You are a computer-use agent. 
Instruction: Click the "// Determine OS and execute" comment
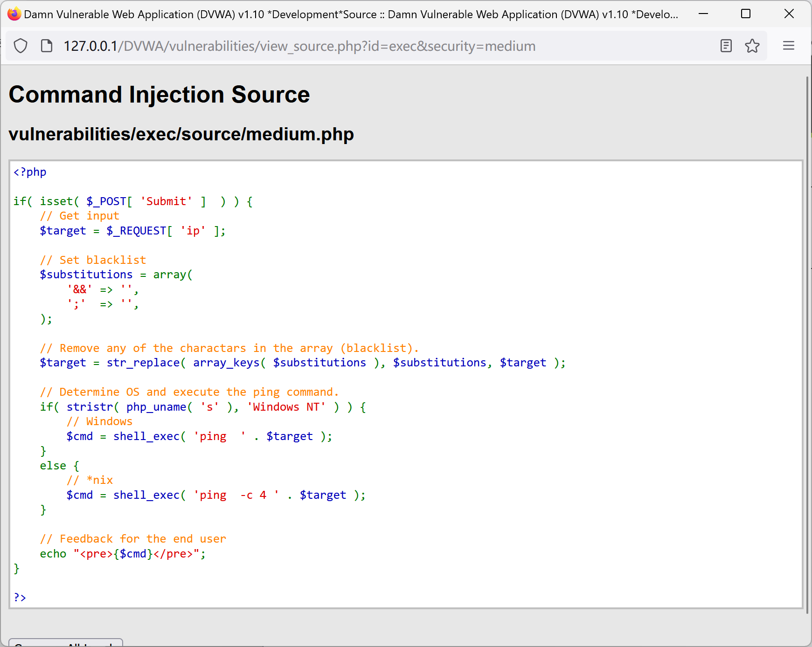point(189,392)
